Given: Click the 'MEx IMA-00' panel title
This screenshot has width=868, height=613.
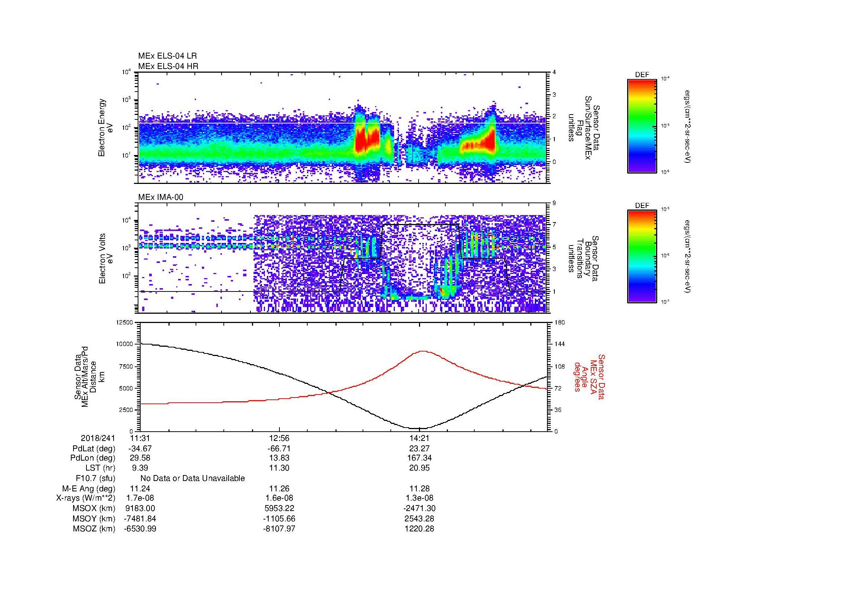Looking at the screenshot, I should (x=161, y=197).
